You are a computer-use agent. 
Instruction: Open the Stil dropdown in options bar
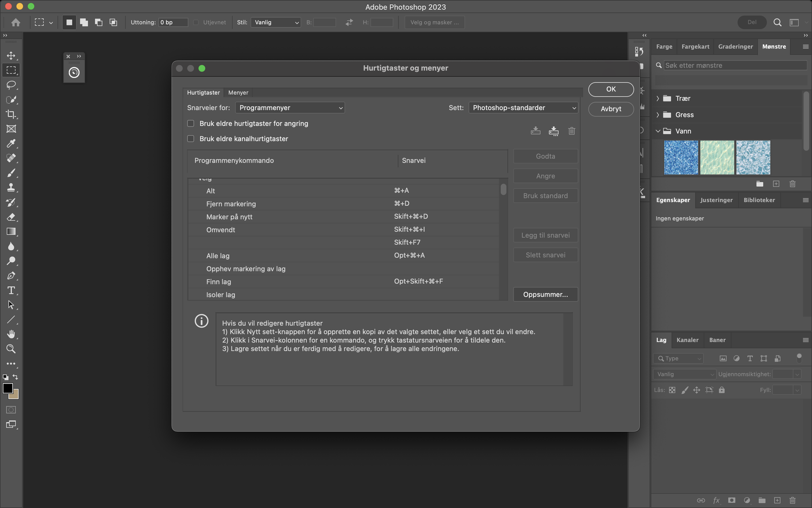point(275,22)
